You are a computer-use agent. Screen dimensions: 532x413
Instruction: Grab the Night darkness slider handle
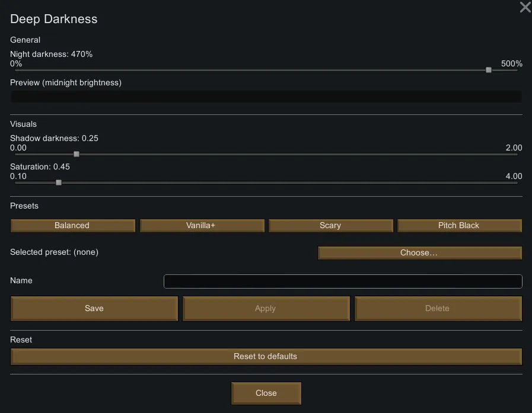tap(489, 70)
